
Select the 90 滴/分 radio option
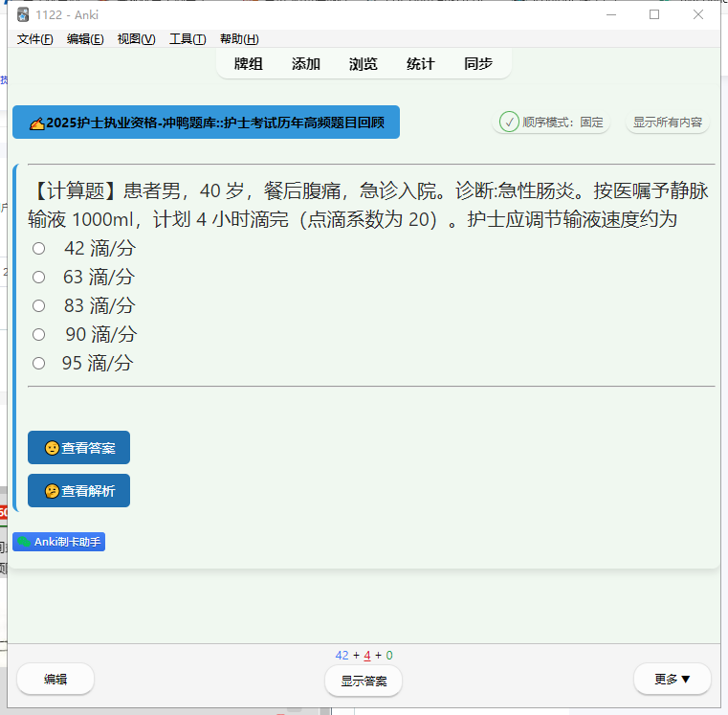point(38,334)
